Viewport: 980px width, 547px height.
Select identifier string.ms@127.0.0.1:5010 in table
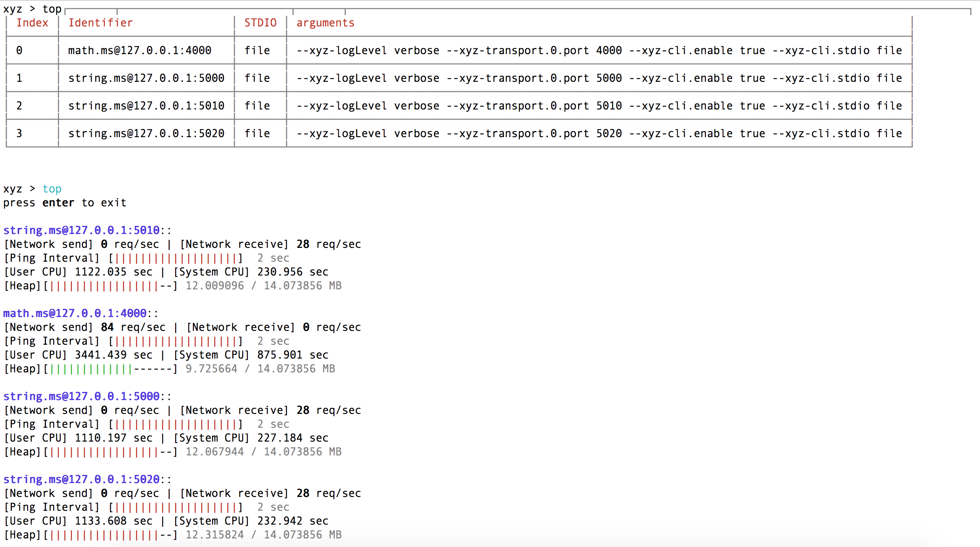(146, 106)
